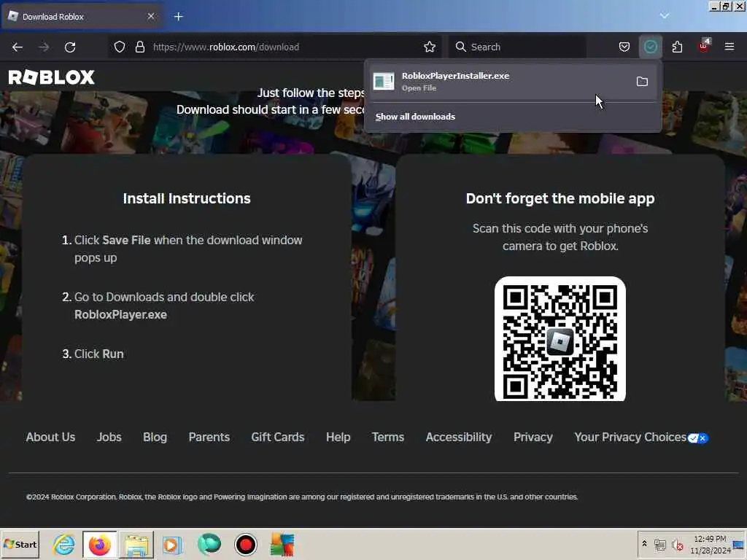The width and height of the screenshot is (747, 560).
Task: Open the About Us footer link
Action: pyautogui.click(x=50, y=437)
